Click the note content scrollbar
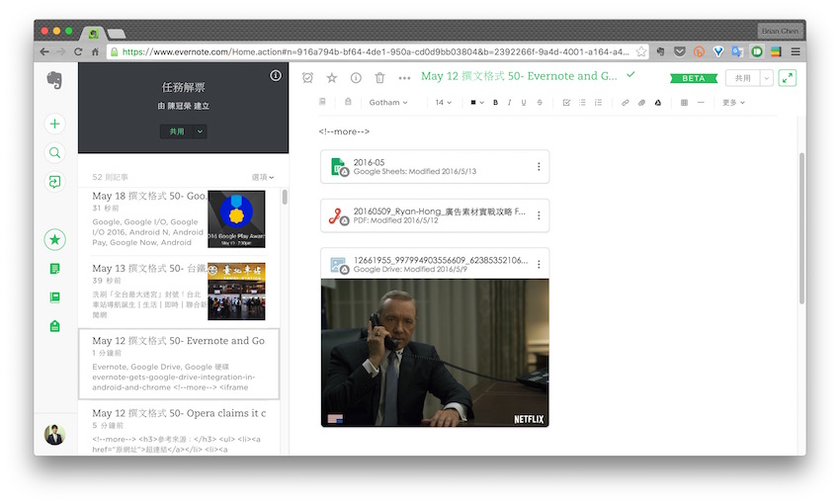Screen dimensions: 840x504 click(801, 228)
